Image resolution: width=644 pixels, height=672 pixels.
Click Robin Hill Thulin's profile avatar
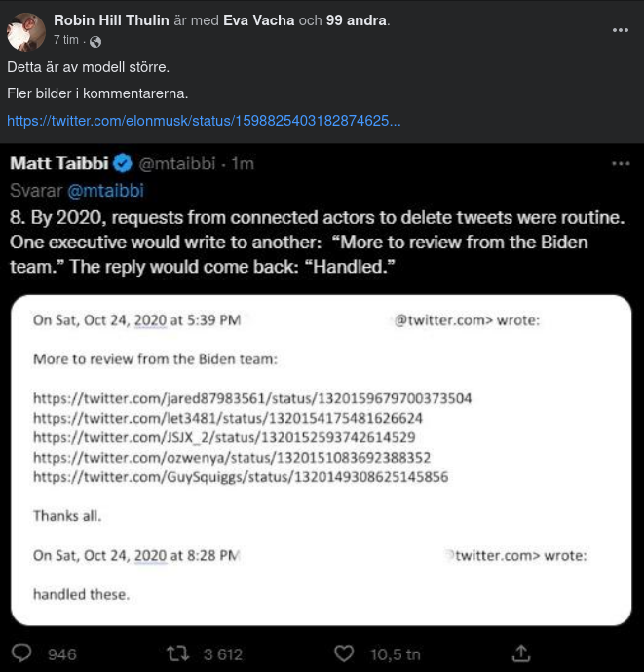click(x=26, y=31)
